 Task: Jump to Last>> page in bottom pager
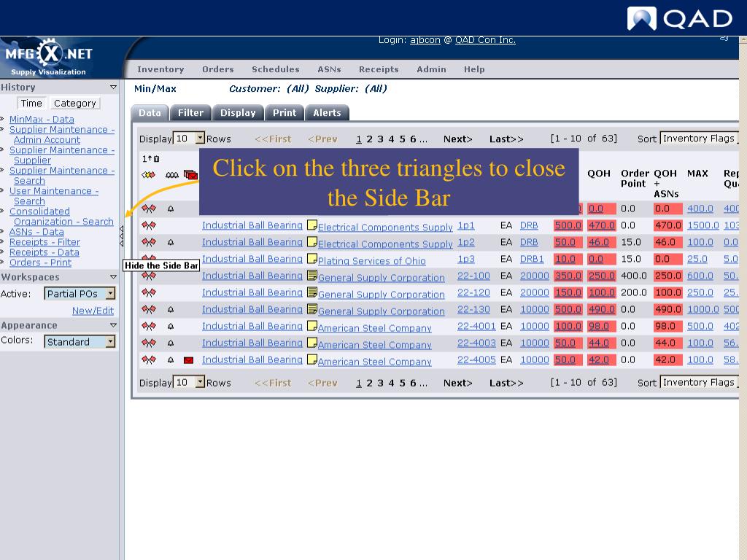click(506, 383)
